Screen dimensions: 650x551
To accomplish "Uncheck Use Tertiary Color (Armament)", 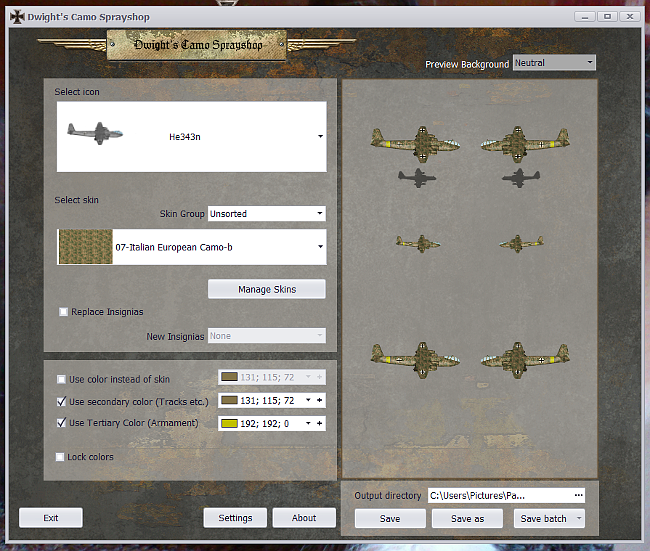I will pos(62,424).
